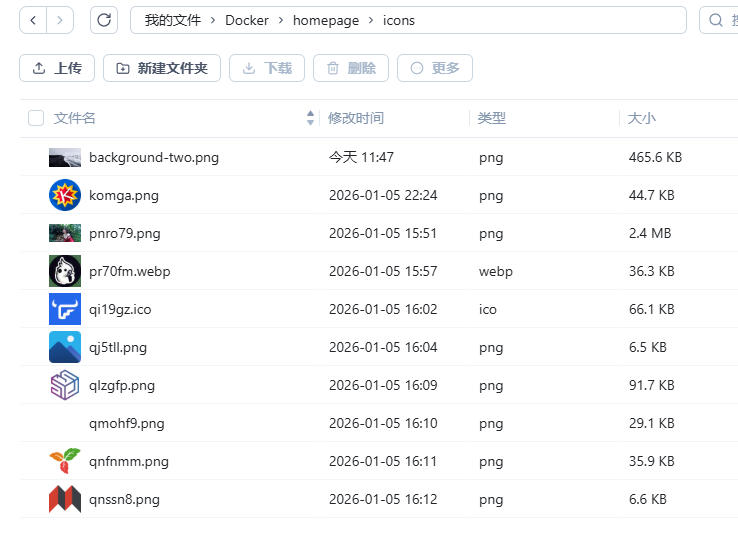Click the date 2026-01-05 16:02
Screen dimensions: 738x543
383,310
